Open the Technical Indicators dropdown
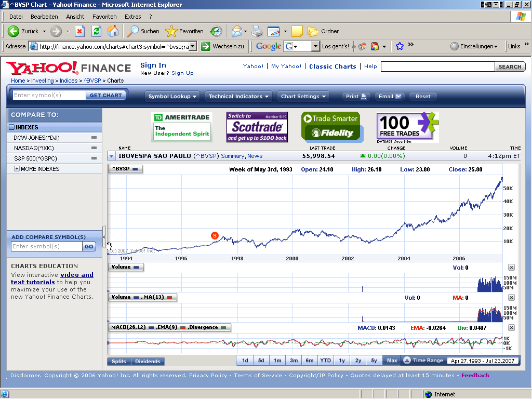 238,96
